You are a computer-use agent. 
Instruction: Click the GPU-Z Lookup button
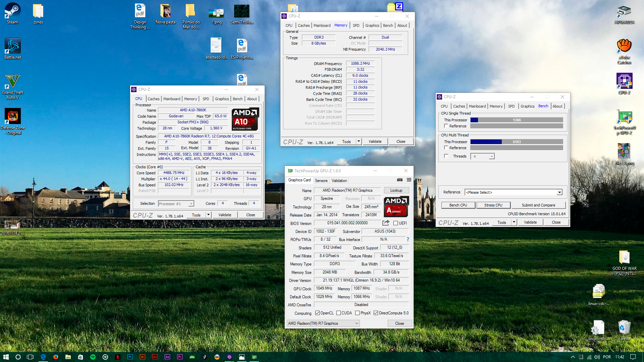pyautogui.click(x=396, y=190)
